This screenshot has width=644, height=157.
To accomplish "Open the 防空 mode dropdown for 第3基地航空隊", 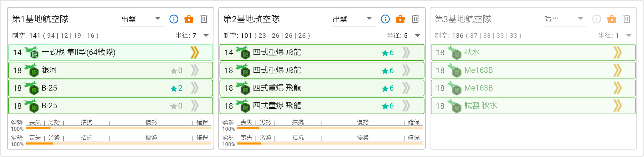I will [565, 19].
